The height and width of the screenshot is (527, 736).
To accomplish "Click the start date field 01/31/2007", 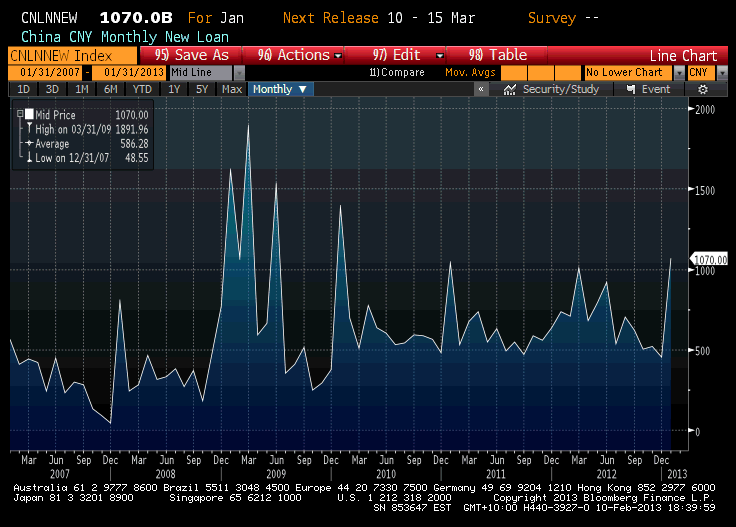I will 47,72.
